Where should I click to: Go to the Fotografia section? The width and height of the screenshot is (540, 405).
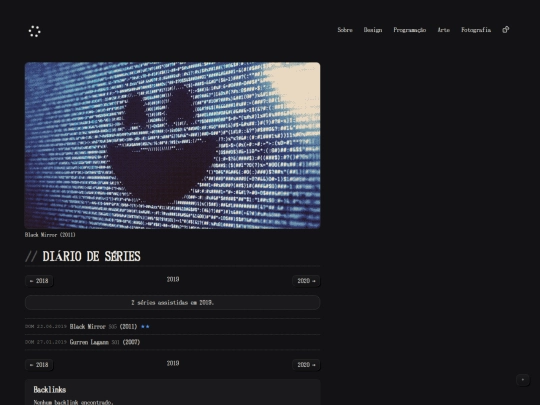(x=476, y=30)
